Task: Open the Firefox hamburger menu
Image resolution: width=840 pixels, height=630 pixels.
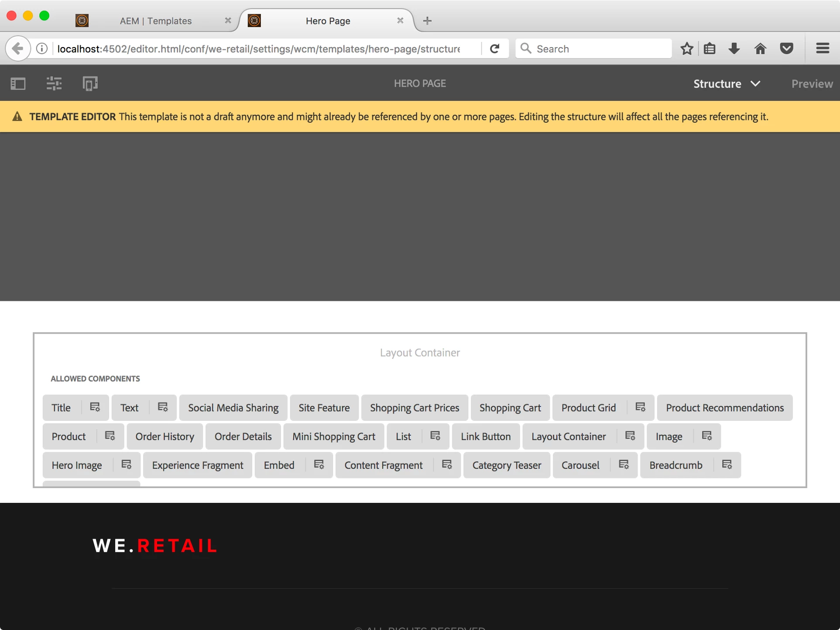Action: (822, 48)
